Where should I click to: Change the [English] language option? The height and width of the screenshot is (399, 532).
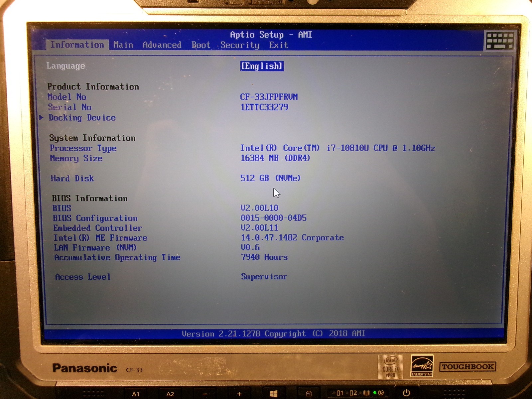point(262,66)
